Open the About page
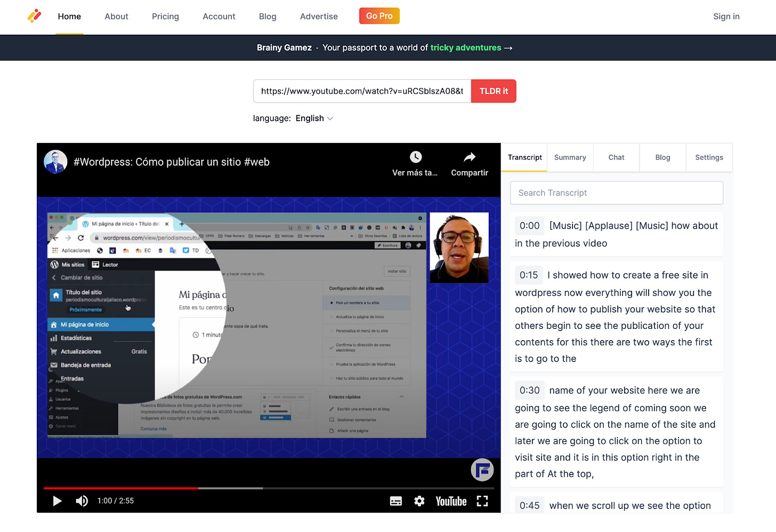Image resolution: width=776 pixels, height=532 pixels. point(116,17)
